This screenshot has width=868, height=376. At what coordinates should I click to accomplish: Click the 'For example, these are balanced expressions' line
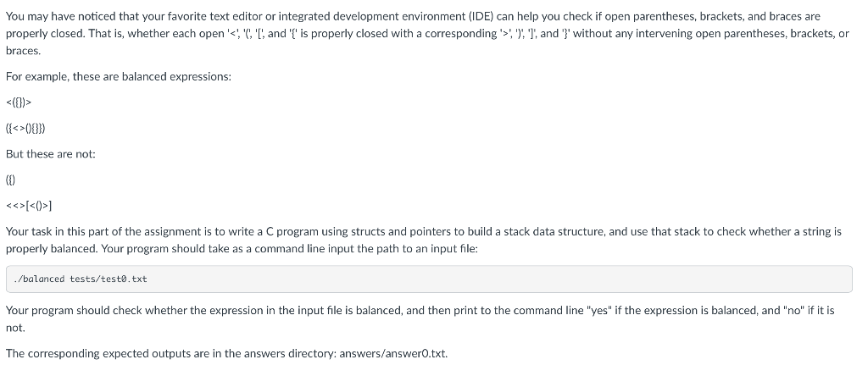pos(119,76)
